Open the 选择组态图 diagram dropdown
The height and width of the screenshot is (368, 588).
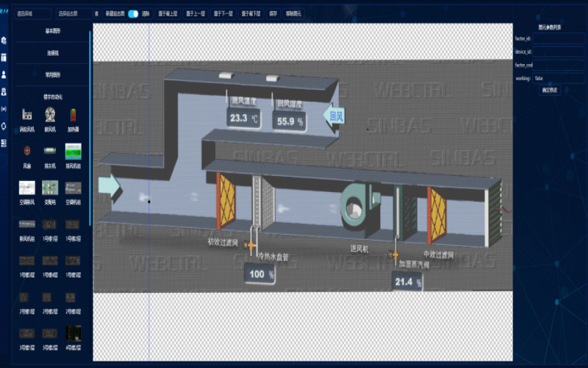point(74,13)
